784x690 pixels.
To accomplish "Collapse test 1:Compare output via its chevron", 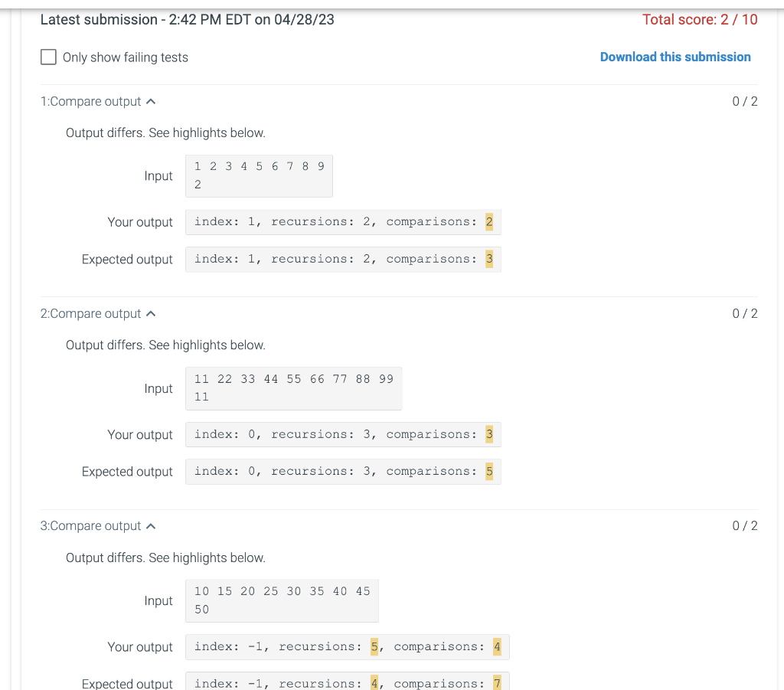I will pyautogui.click(x=150, y=100).
